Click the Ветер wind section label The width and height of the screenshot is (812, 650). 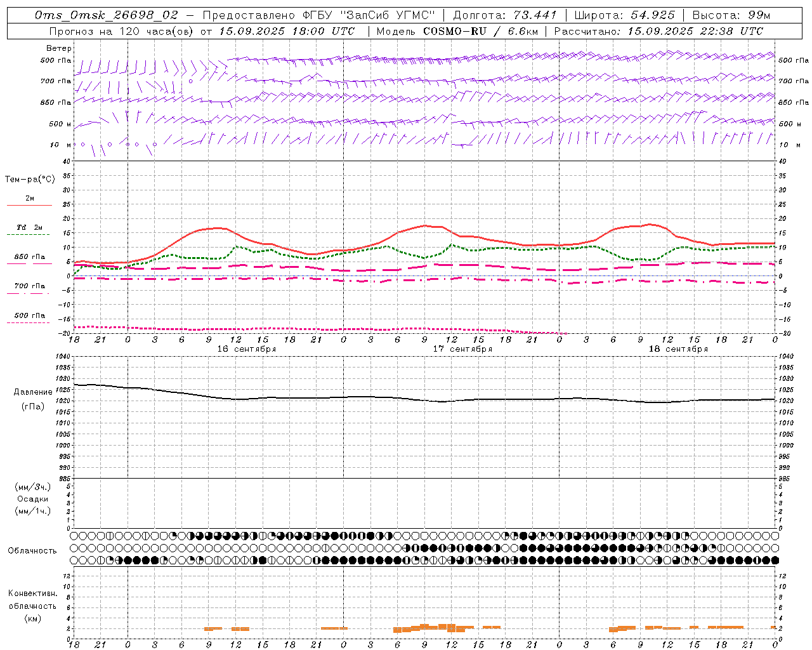[x=59, y=48]
